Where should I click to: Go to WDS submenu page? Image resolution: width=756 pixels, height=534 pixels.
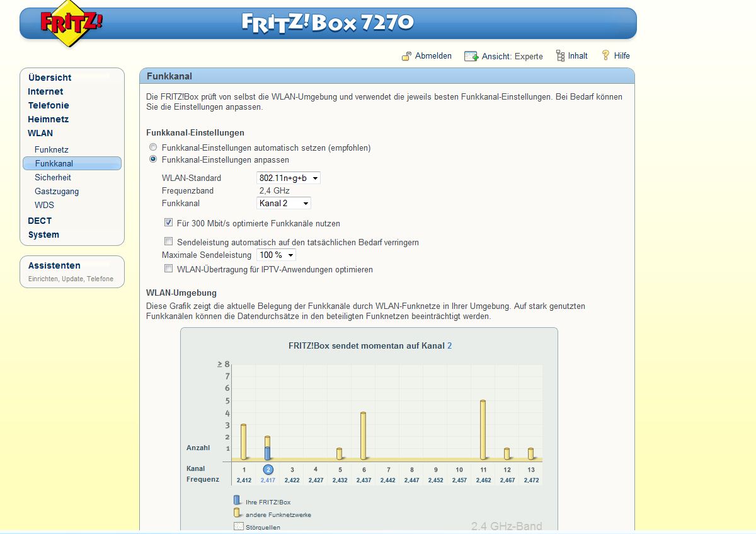(x=44, y=205)
